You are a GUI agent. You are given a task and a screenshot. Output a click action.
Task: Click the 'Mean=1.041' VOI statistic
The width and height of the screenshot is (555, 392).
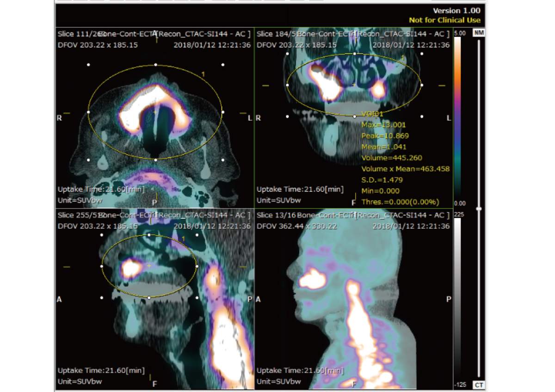[x=383, y=147]
